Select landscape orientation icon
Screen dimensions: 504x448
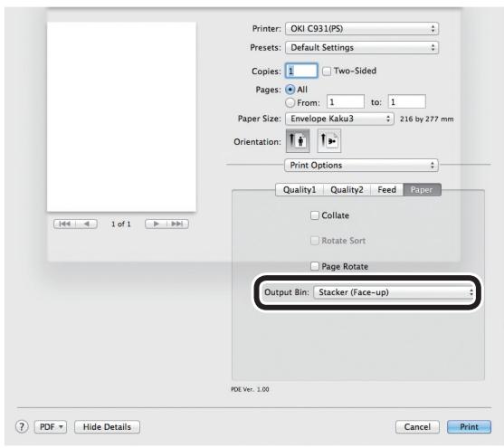pyautogui.click(x=328, y=141)
